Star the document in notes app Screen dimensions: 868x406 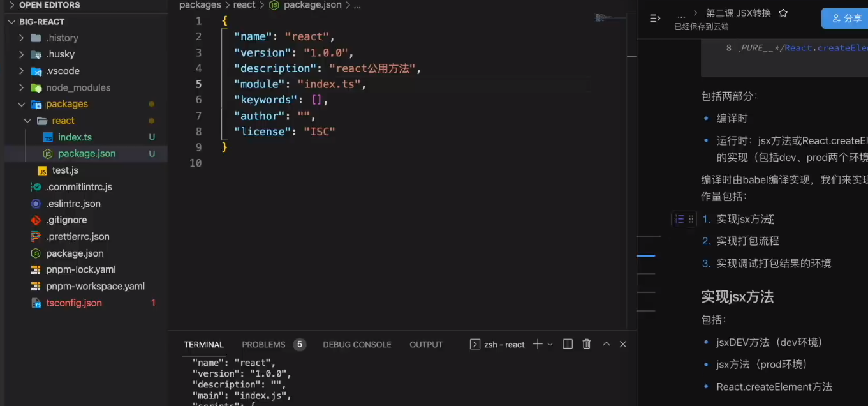click(x=783, y=13)
